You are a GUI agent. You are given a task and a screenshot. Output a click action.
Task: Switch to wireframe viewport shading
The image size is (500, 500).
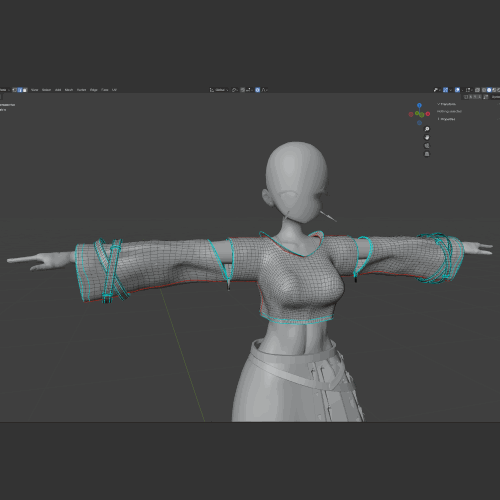[484, 90]
